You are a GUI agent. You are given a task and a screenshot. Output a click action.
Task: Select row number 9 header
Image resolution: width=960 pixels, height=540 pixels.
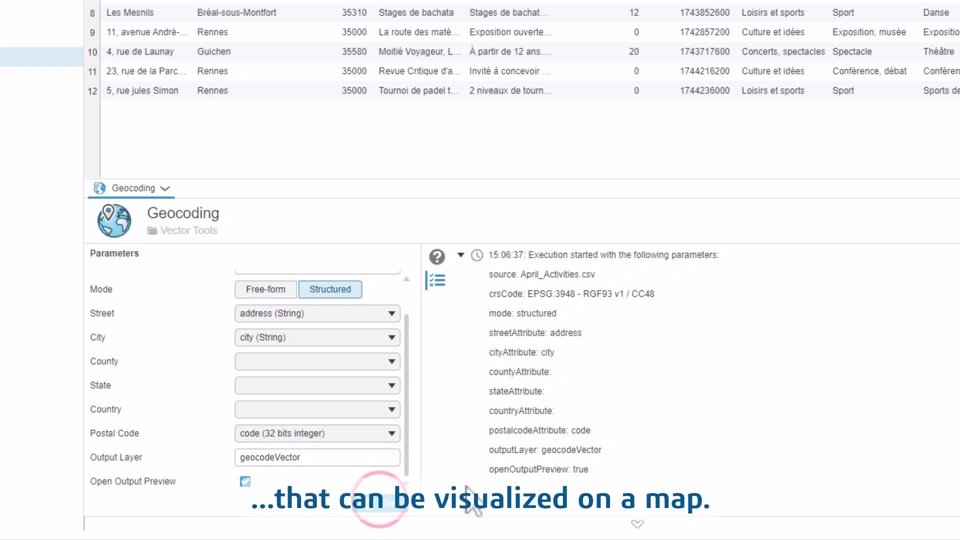92,32
